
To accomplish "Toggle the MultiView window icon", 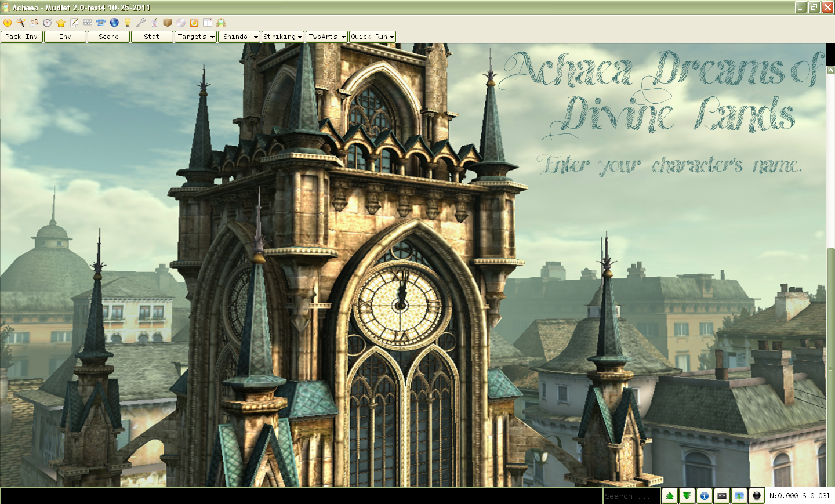I will (208, 23).
